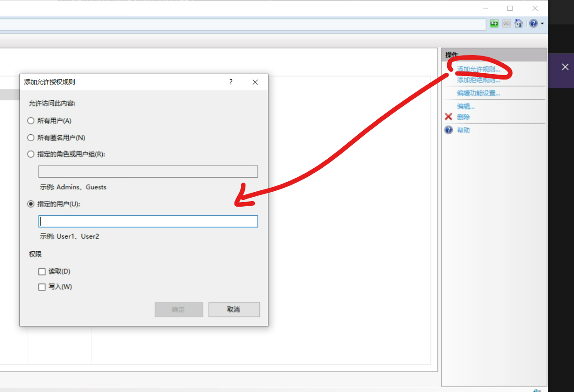Screen dimensions: 574x392
Task: Open help with blue question toolbar icon
Action: click(x=533, y=24)
